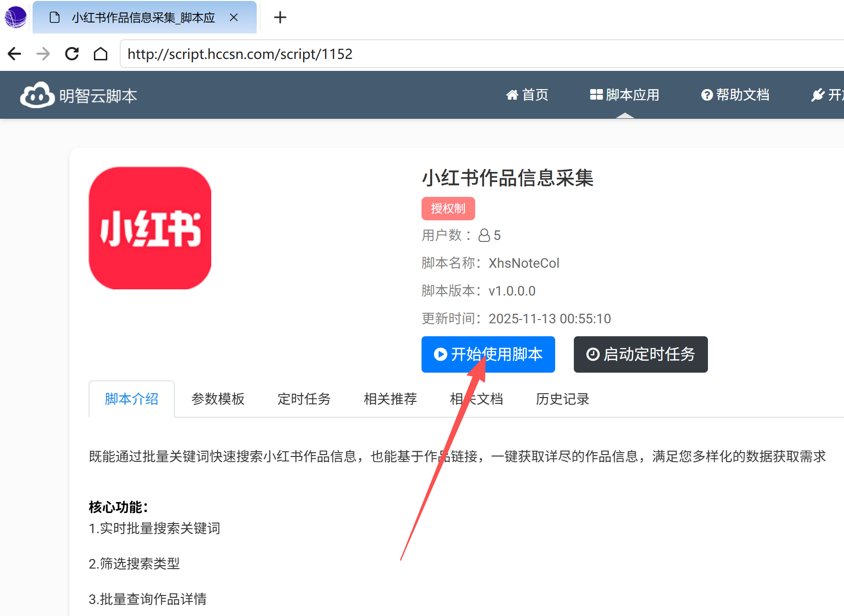Click the 授权制 badge
Image resolution: width=844 pixels, height=616 pixels.
click(448, 209)
